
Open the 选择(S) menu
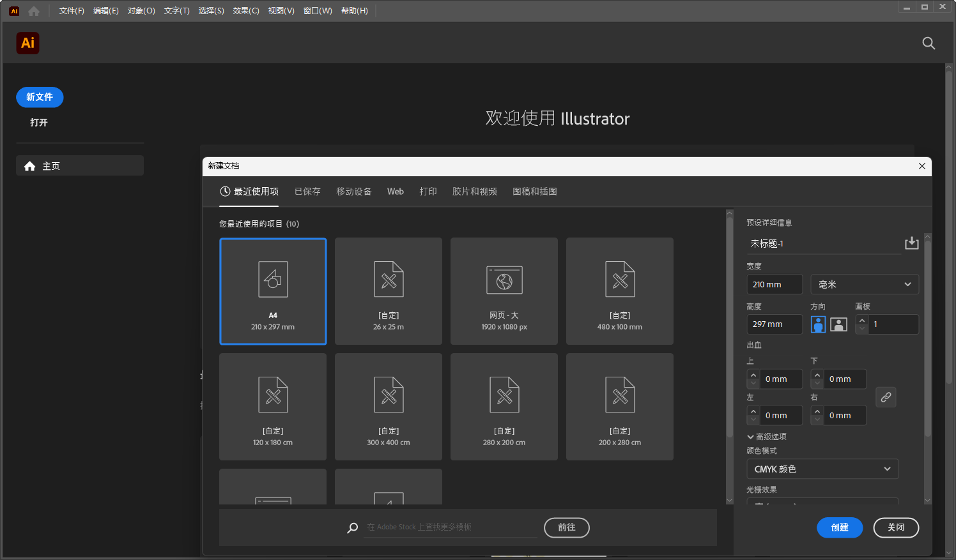tap(212, 11)
